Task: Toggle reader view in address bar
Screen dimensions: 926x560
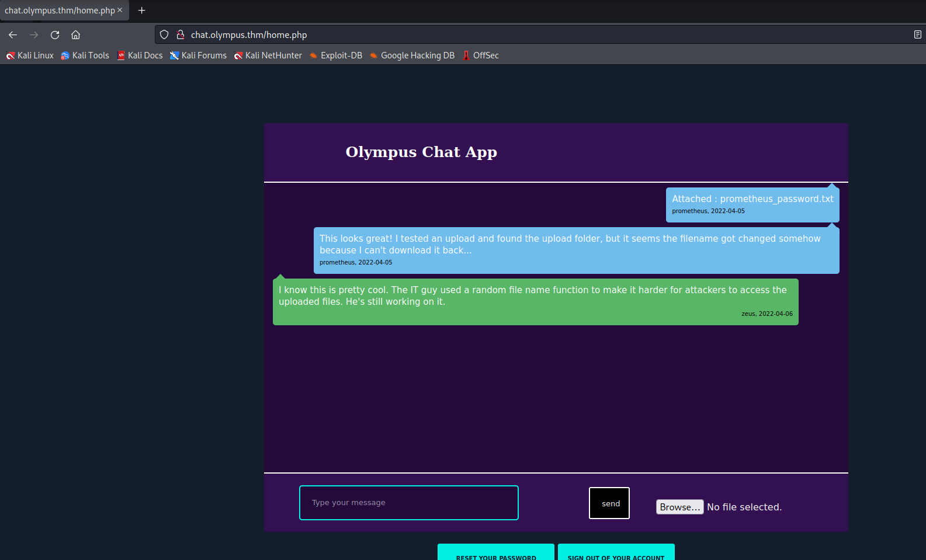Action: click(x=917, y=35)
